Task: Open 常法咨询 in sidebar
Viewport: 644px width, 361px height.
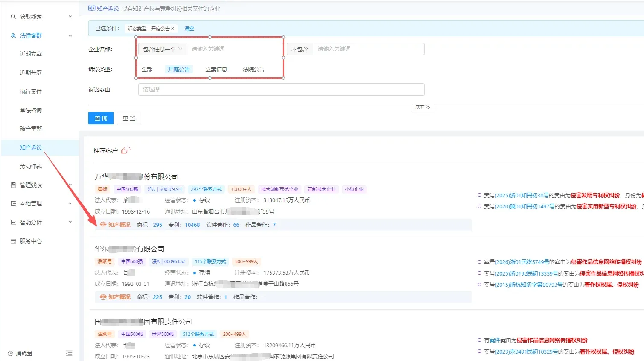Action: click(x=31, y=110)
